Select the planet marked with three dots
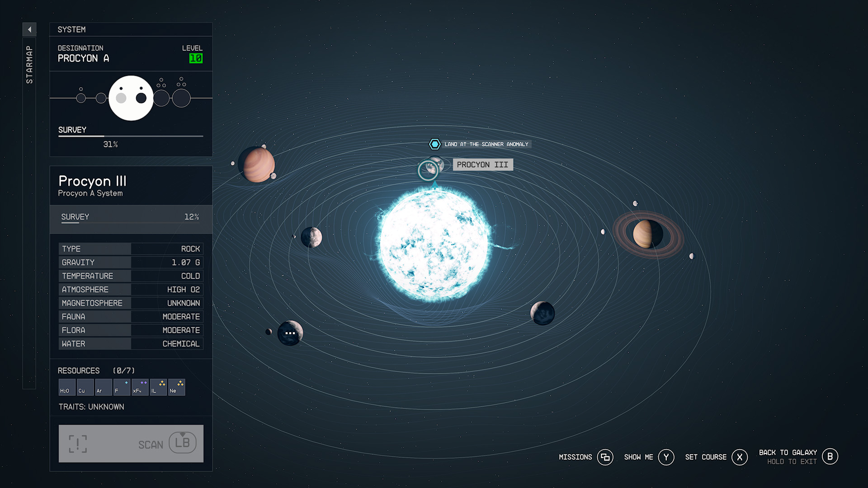Viewport: 868px width, 488px height. pyautogui.click(x=290, y=333)
